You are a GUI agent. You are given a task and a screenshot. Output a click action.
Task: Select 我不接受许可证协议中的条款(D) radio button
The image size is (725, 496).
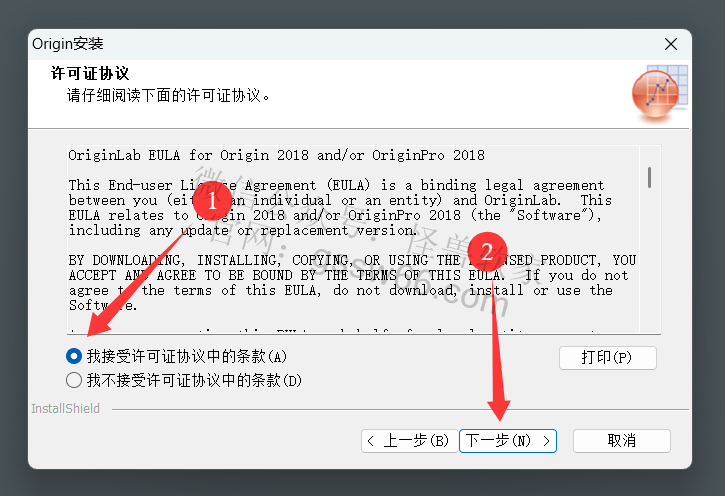click(74, 380)
